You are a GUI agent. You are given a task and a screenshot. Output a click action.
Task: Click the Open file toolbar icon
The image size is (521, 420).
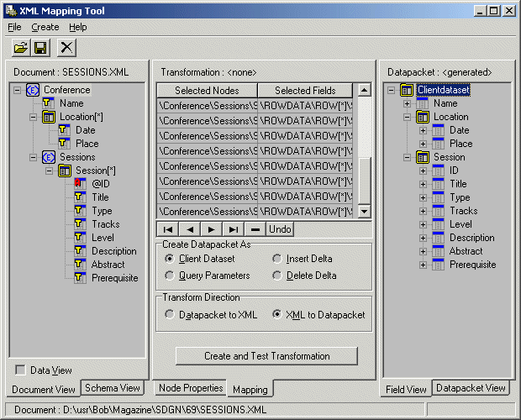pos(21,49)
